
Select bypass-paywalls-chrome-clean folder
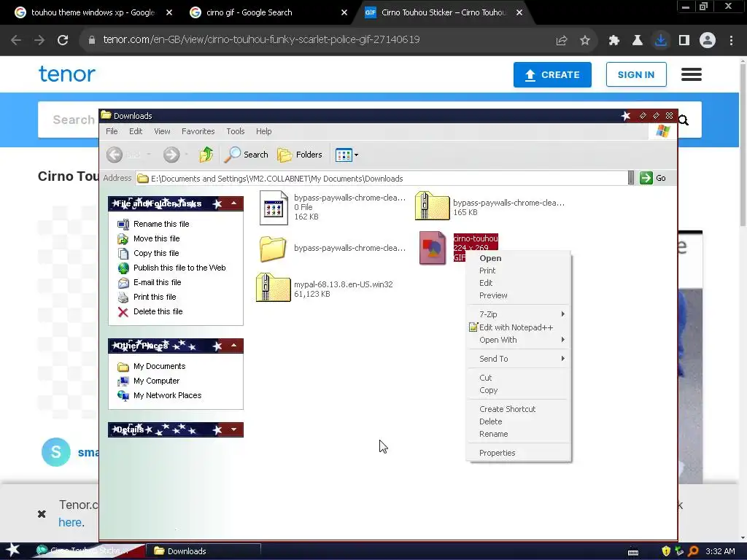click(273, 248)
